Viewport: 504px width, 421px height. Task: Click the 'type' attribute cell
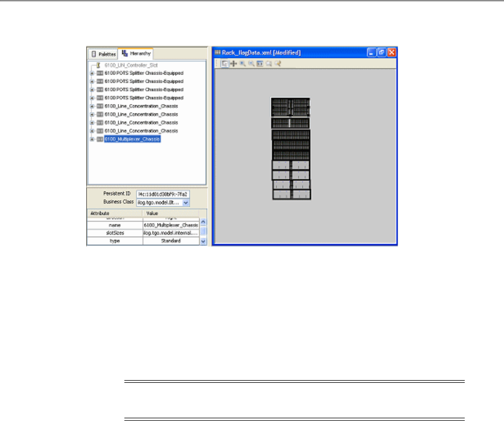click(x=115, y=240)
